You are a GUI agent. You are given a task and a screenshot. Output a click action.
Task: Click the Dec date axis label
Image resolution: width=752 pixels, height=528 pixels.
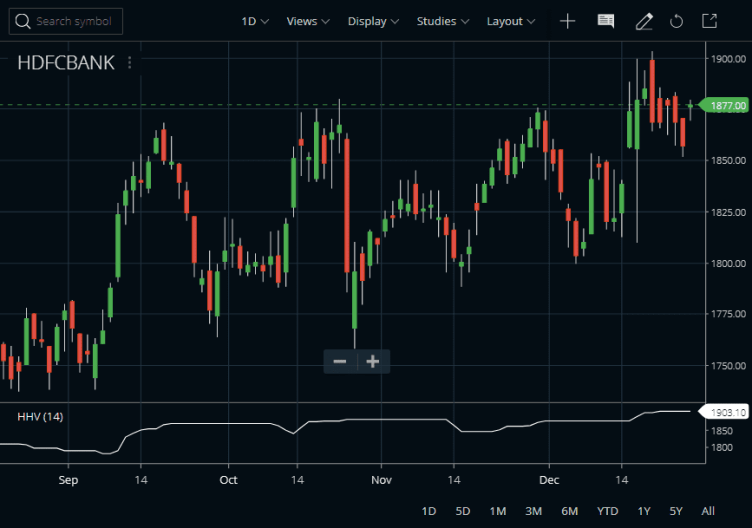pyautogui.click(x=549, y=480)
